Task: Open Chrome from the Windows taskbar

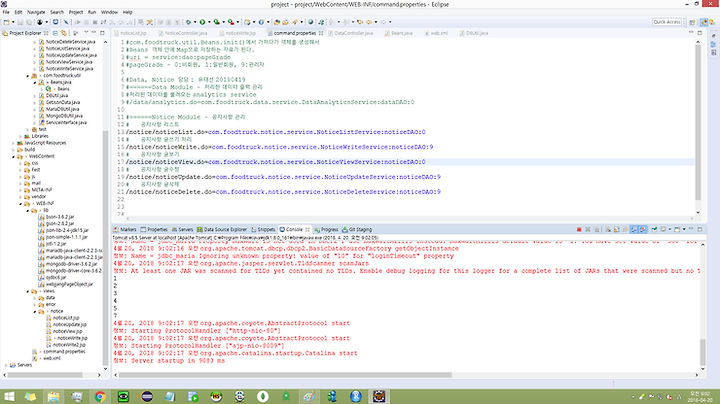Action: 100,396
